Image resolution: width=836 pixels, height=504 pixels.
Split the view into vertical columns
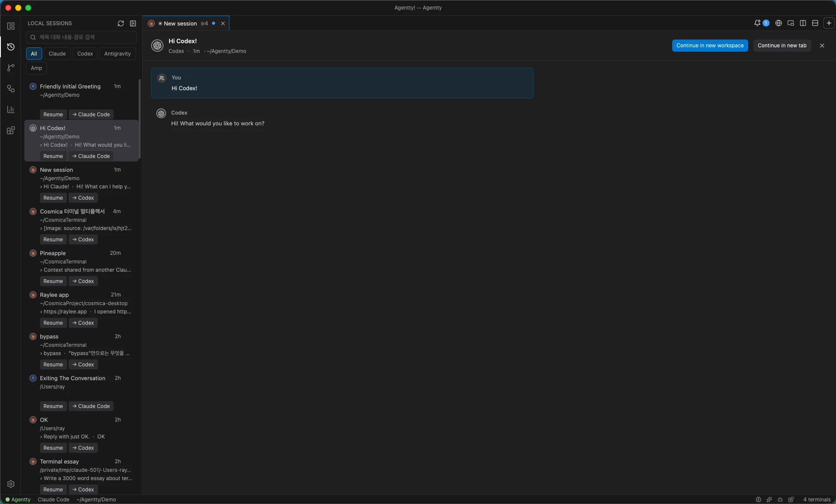tap(803, 23)
